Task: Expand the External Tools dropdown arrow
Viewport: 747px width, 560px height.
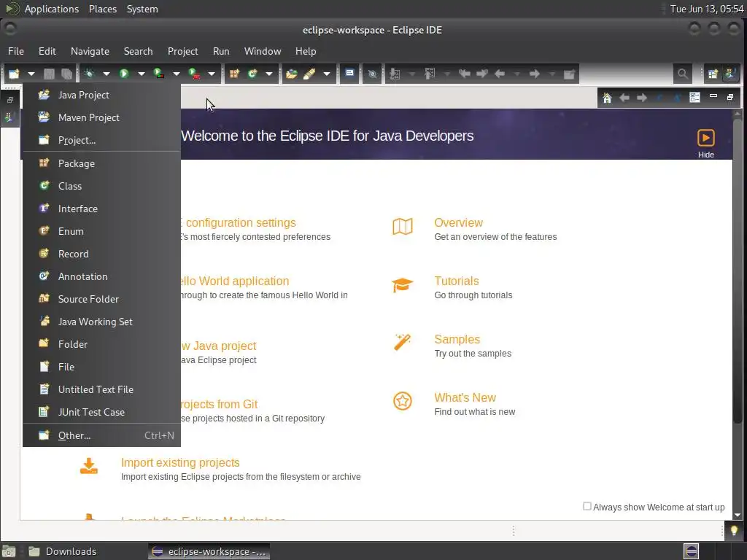Action: [x=212, y=74]
